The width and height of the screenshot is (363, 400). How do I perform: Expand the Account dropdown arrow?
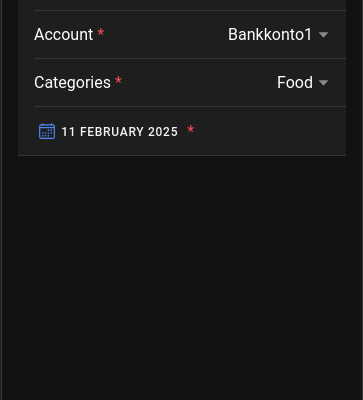coord(323,35)
